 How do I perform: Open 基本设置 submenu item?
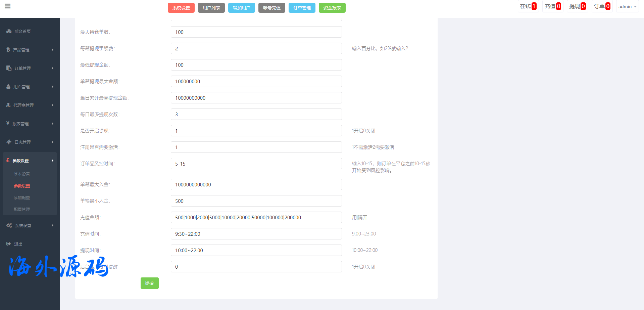point(22,174)
